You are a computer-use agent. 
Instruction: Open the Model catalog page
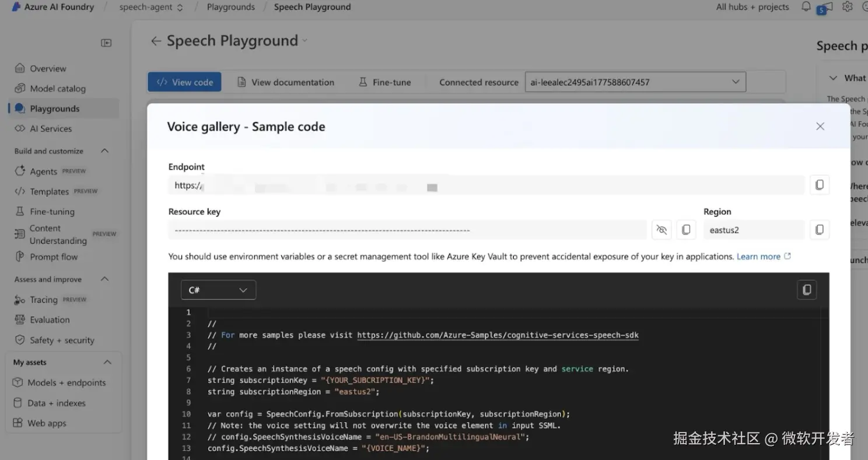point(58,89)
